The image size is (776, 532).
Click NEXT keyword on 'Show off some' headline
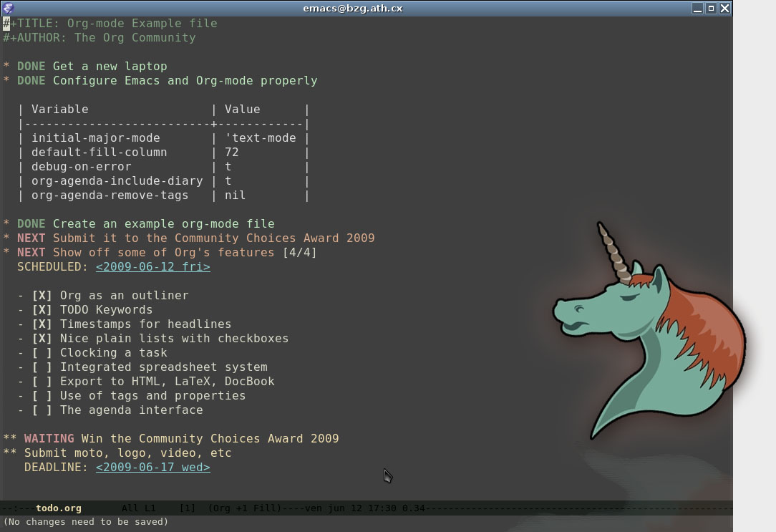(31, 252)
